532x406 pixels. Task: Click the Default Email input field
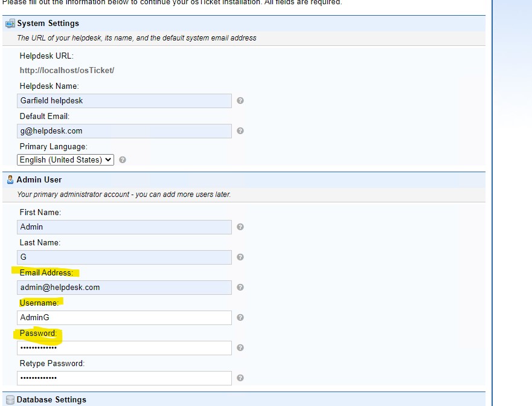124,130
